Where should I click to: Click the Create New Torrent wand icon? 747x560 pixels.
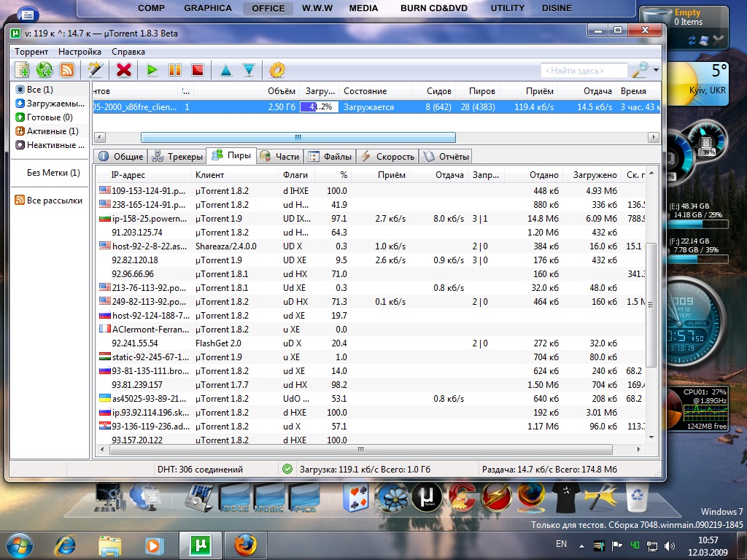[x=95, y=70]
